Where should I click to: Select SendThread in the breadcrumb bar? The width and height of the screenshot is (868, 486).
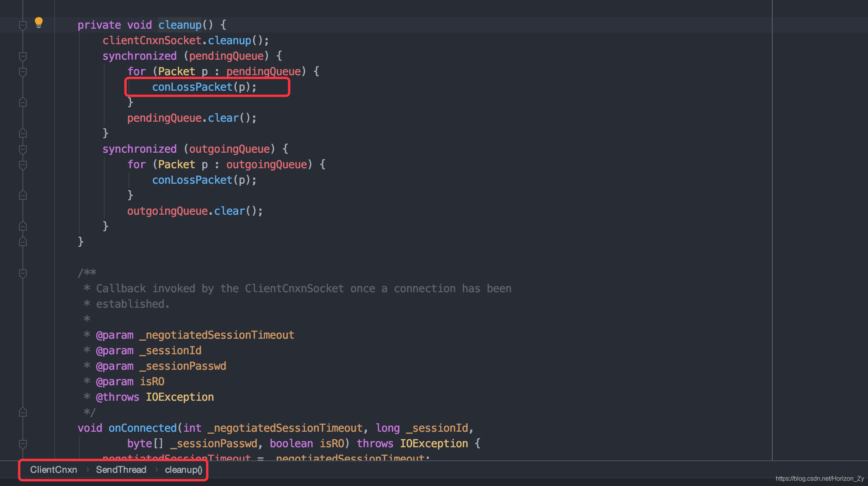coord(121,470)
